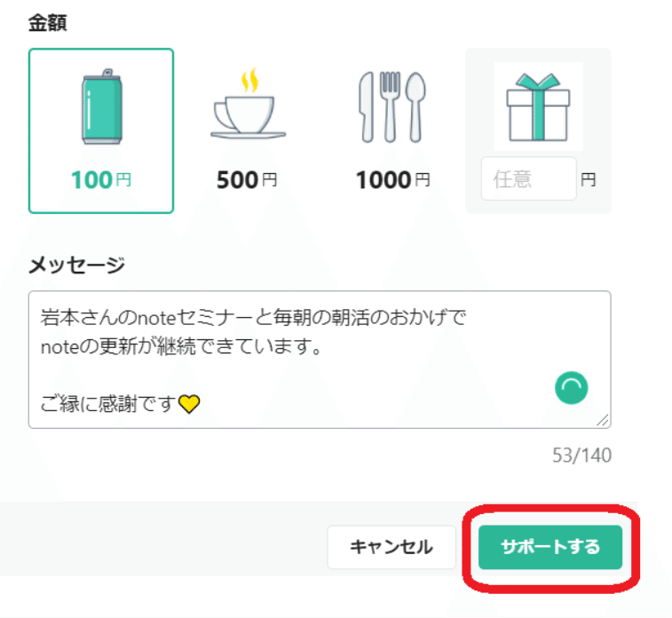Select the gift box icon

click(538, 107)
